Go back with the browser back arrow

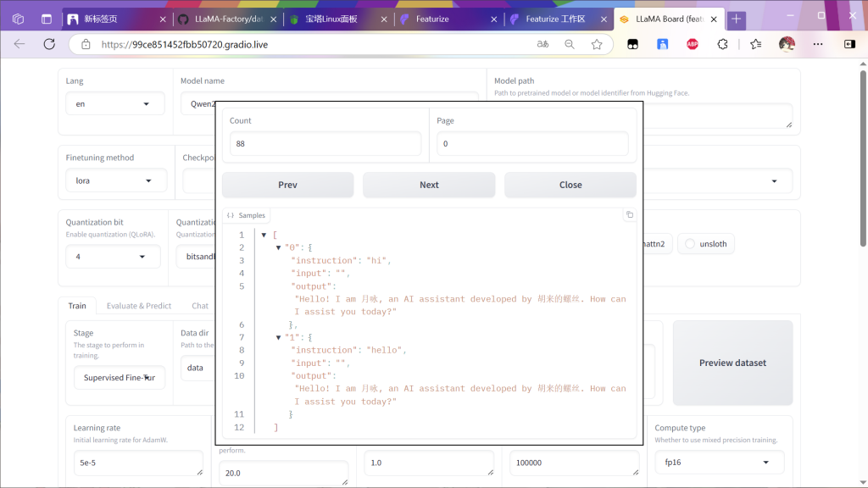click(x=19, y=44)
